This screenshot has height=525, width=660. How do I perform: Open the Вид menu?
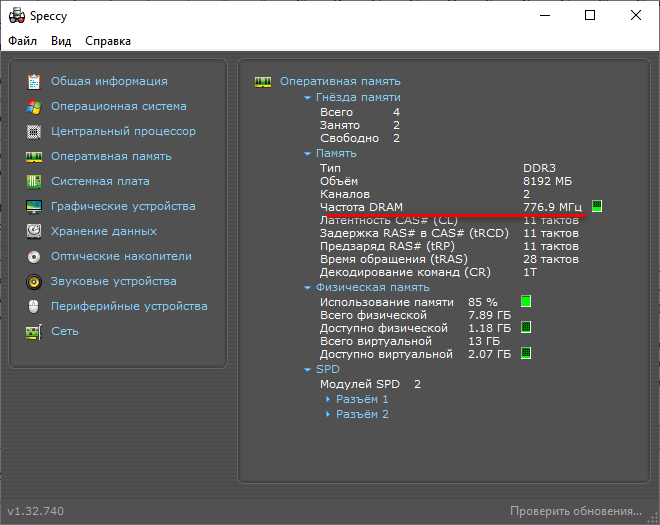coord(61,41)
